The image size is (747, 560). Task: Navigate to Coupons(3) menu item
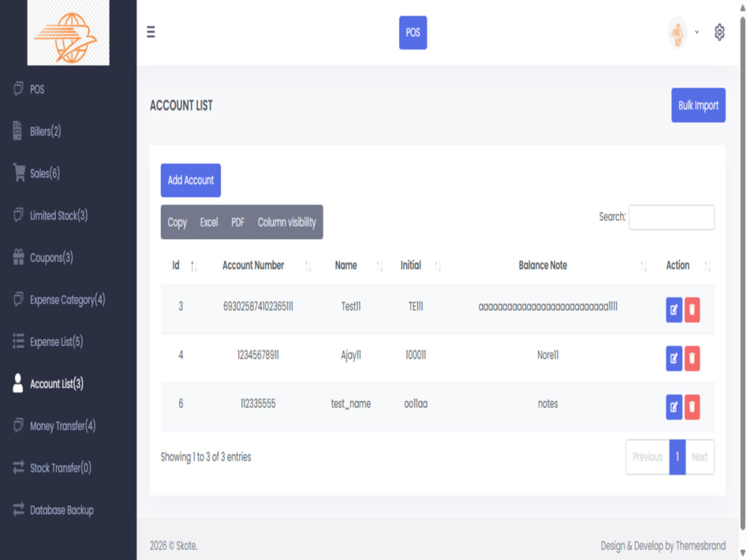pyautogui.click(x=52, y=258)
